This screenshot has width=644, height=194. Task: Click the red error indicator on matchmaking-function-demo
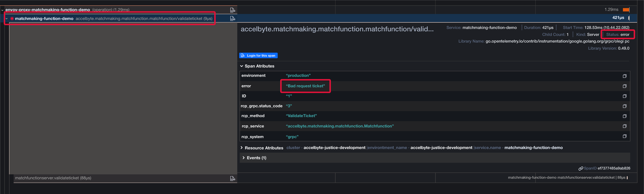(x=12, y=19)
